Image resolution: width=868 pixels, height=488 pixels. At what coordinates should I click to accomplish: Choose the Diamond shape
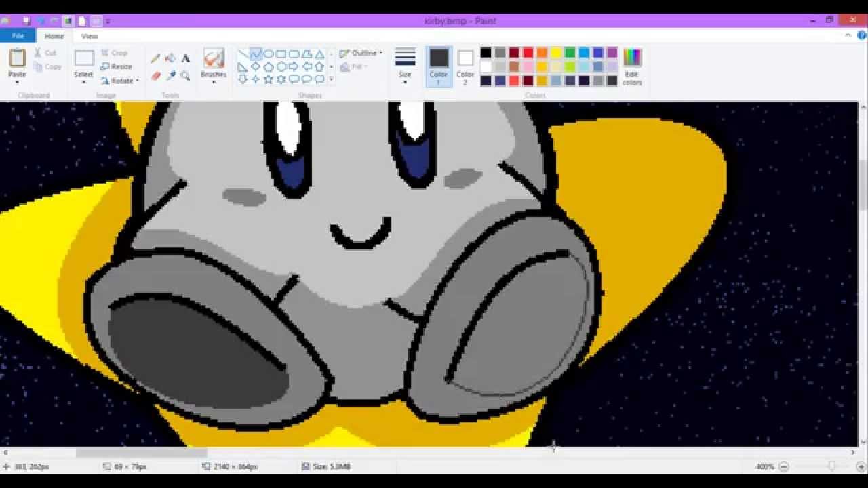[256, 66]
